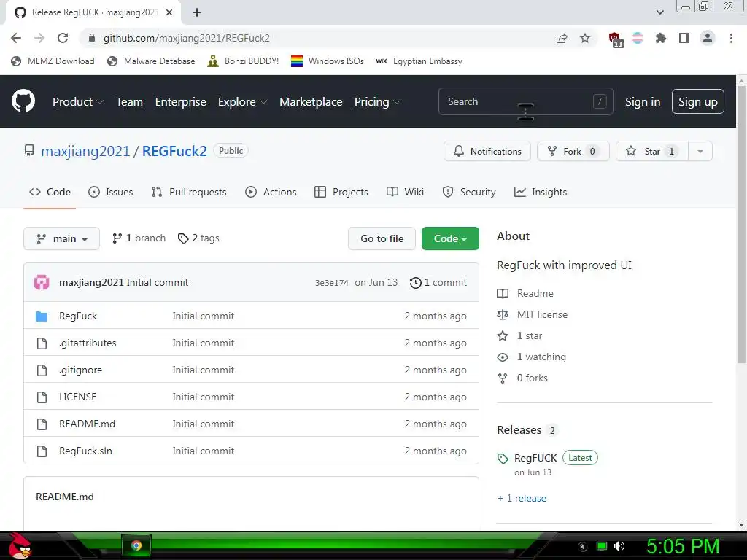The image size is (747, 560).
Task: Open the Security tab
Action: point(469,192)
